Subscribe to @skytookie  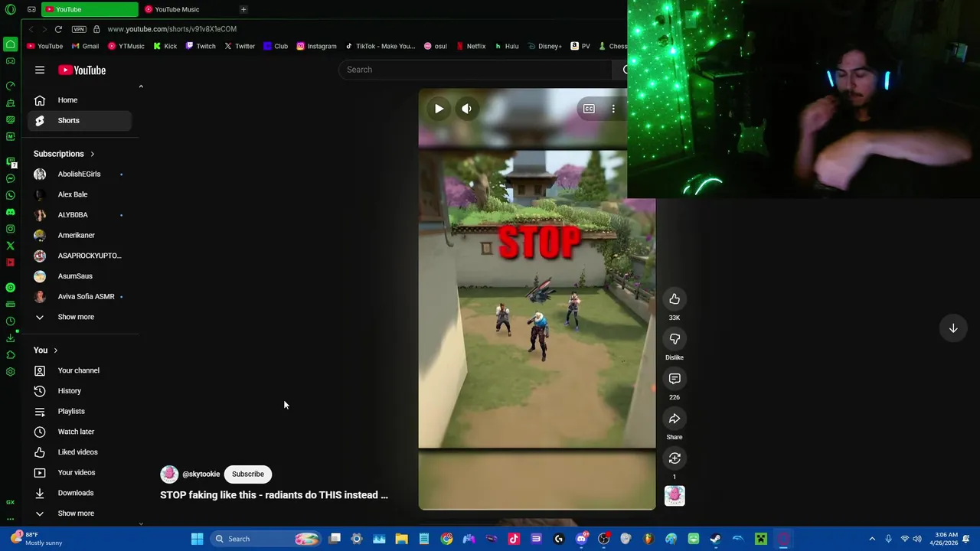pos(248,474)
